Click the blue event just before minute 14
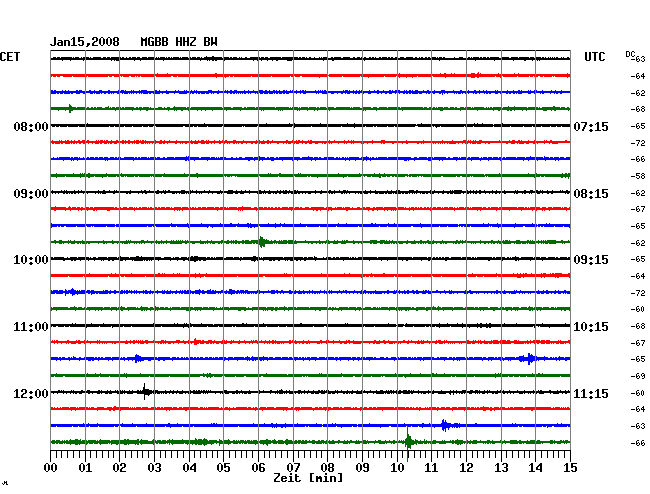Image resolution: width=650 pixels, height=494 pixels. 528,358
